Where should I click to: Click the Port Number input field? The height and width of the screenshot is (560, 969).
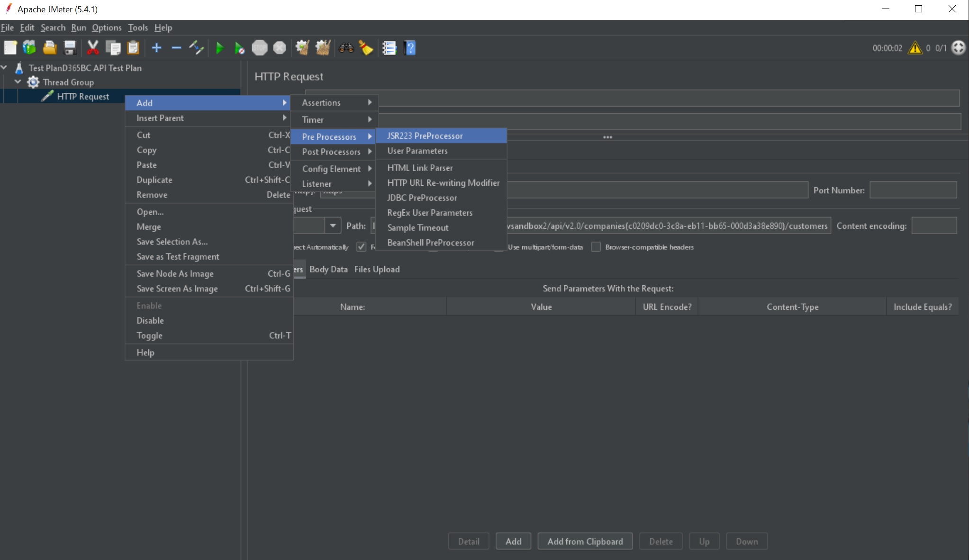[x=913, y=190]
